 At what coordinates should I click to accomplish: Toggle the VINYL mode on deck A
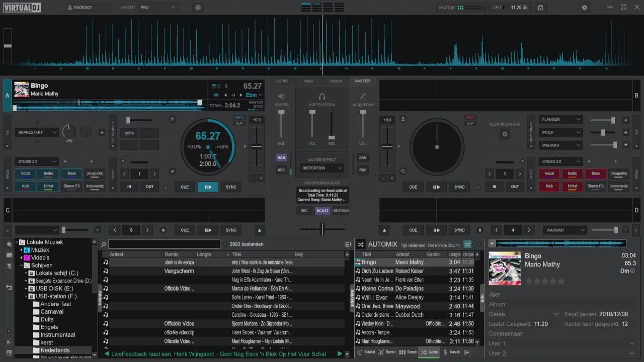[239, 117]
